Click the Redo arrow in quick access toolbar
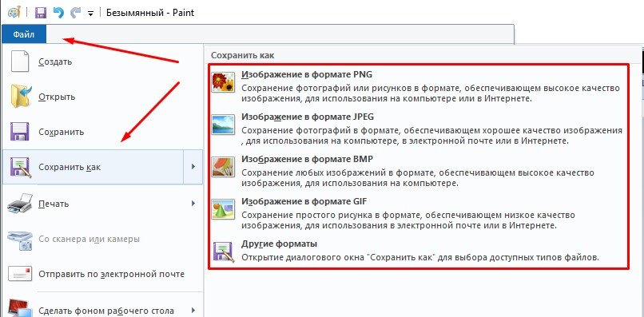 coord(76,13)
